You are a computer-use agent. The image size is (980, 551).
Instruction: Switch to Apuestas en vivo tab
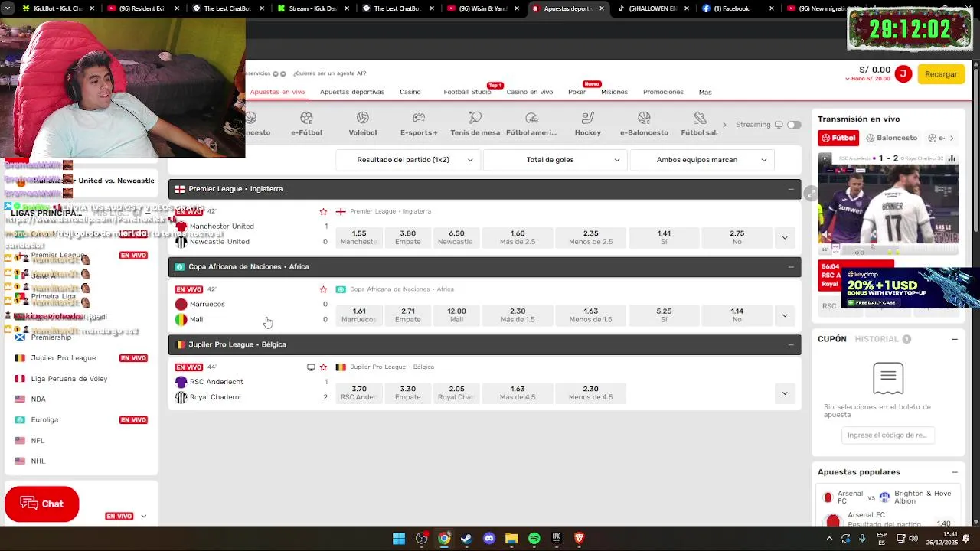coord(277,92)
